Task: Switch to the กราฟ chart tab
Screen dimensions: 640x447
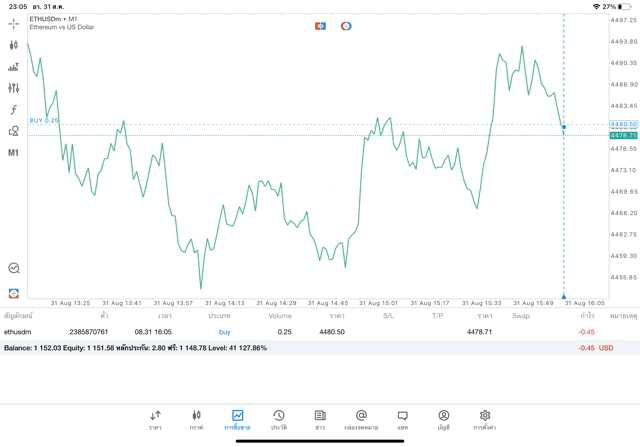Action: click(x=196, y=419)
